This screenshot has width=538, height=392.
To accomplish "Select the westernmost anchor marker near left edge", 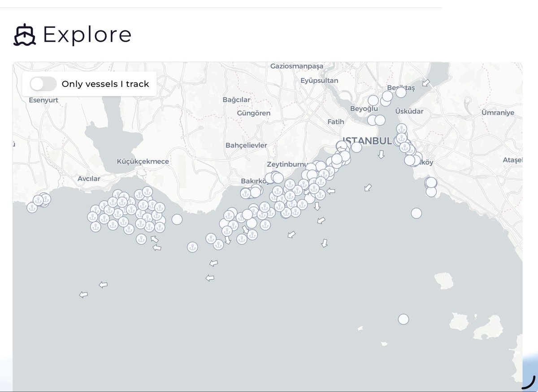I will click(32, 208).
